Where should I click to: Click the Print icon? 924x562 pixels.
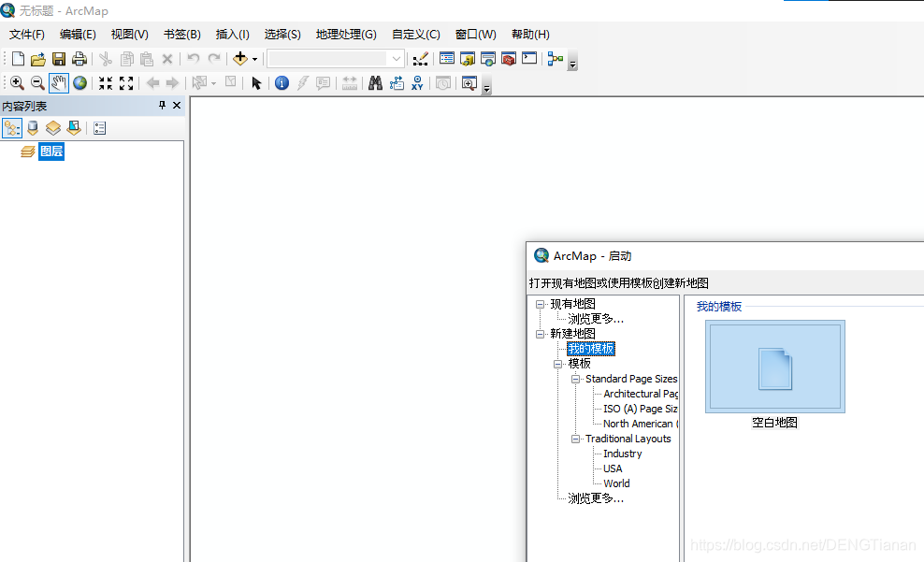[x=79, y=59]
